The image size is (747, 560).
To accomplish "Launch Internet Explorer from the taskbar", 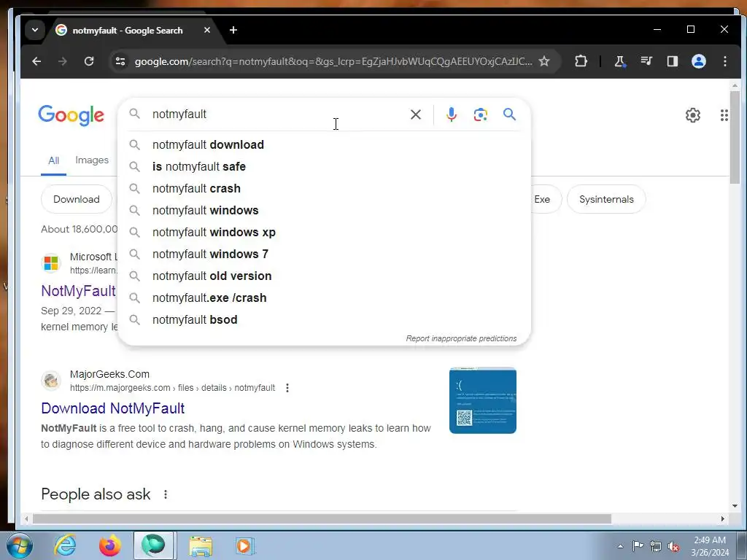I will (65, 545).
